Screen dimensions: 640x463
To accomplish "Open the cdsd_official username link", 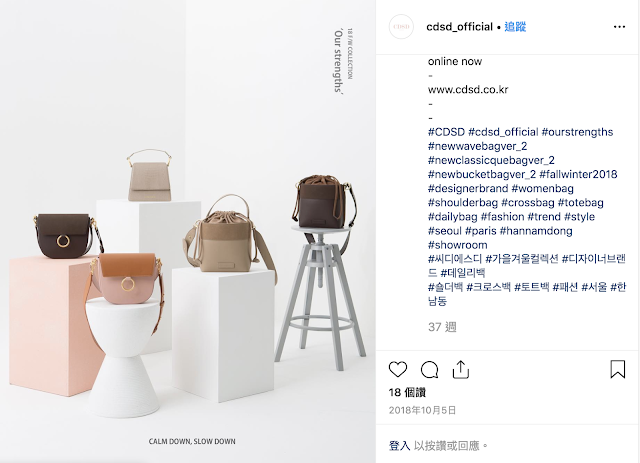I will [x=459, y=27].
